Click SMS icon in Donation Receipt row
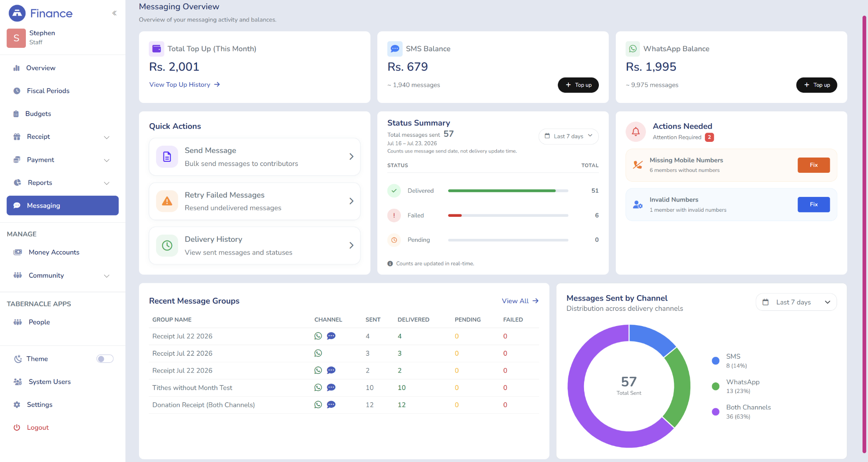The height and width of the screenshot is (462, 868). pyautogui.click(x=331, y=405)
